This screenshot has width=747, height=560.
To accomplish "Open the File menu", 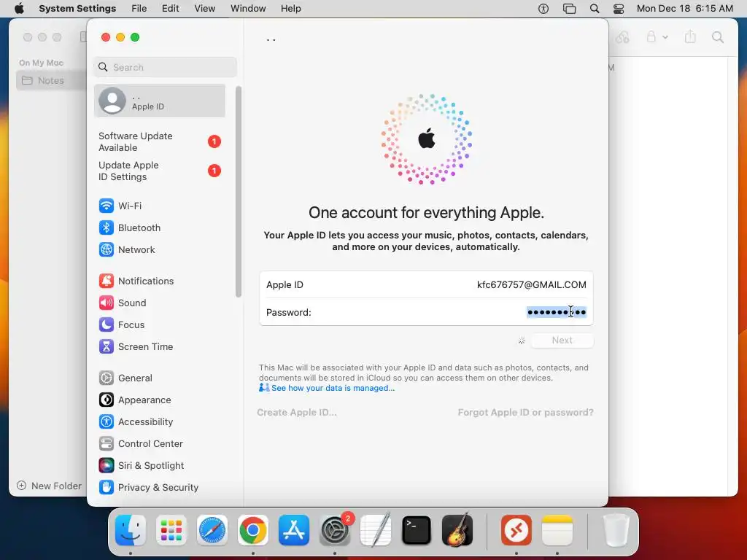I will [139, 9].
